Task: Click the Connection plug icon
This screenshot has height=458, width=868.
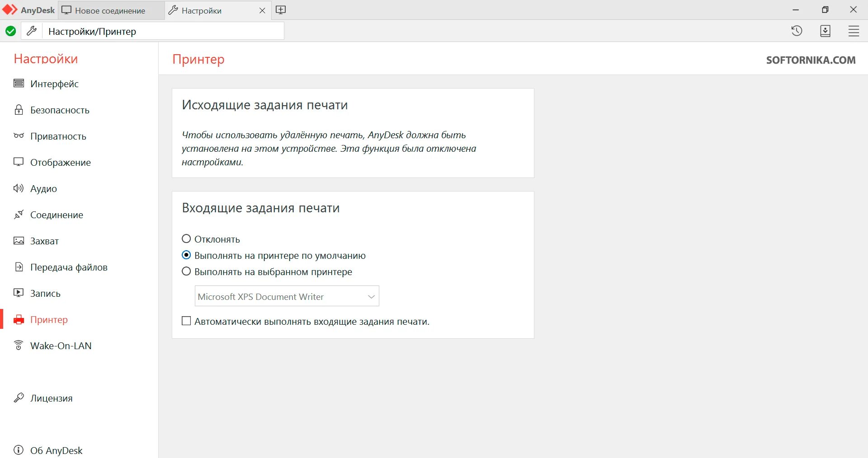Action: point(19,215)
